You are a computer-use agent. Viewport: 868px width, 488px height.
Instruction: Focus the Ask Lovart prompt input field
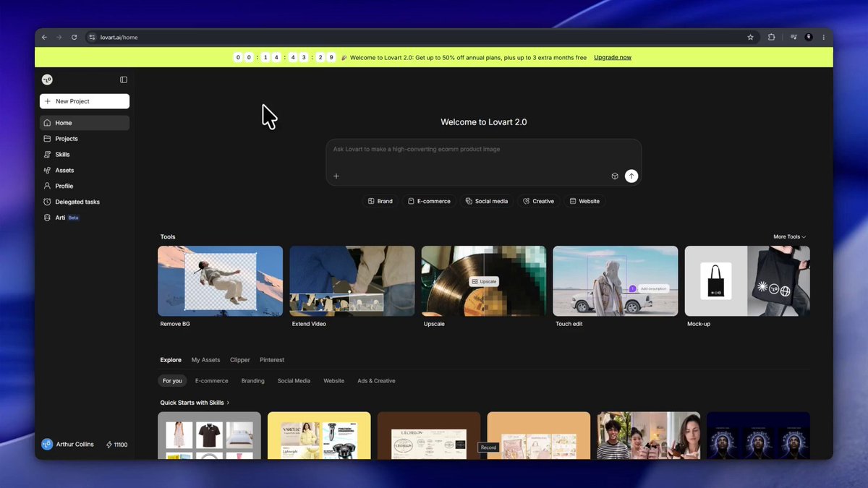[483, 150]
